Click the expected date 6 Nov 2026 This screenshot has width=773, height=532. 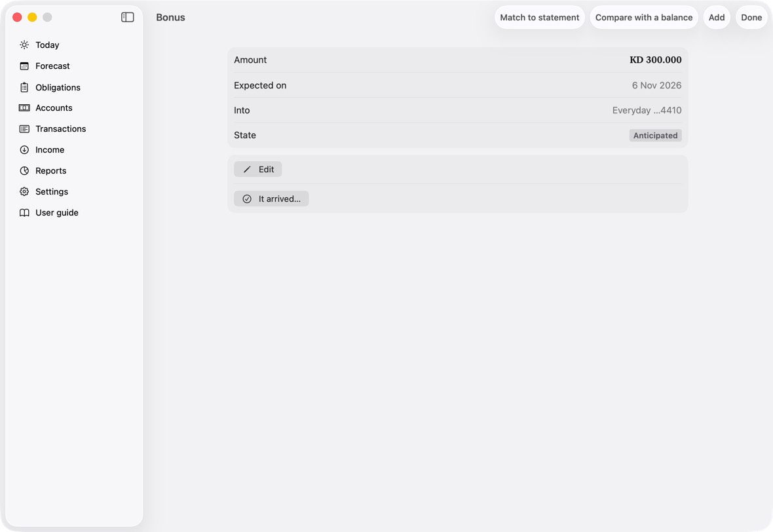click(x=656, y=85)
